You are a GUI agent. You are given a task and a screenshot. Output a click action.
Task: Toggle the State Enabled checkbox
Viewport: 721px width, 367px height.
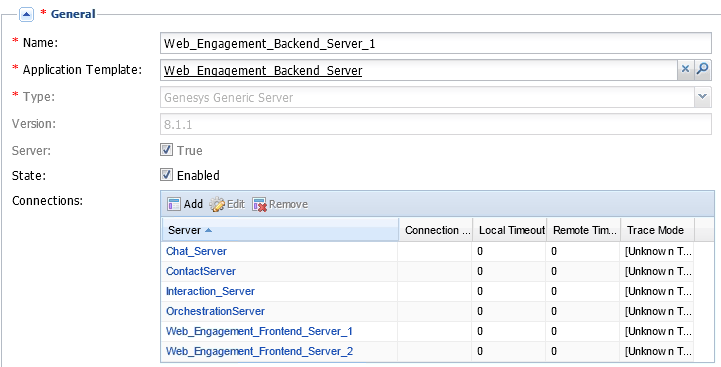pos(166,175)
